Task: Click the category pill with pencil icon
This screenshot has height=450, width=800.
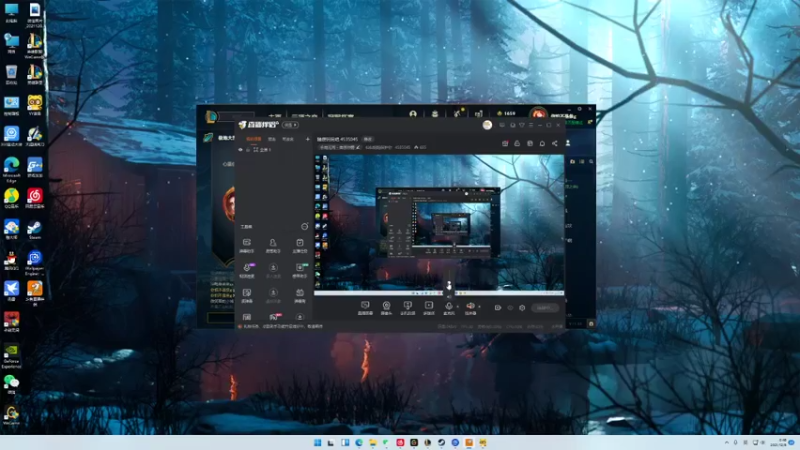Action: pyautogui.click(x=339, y=147)
